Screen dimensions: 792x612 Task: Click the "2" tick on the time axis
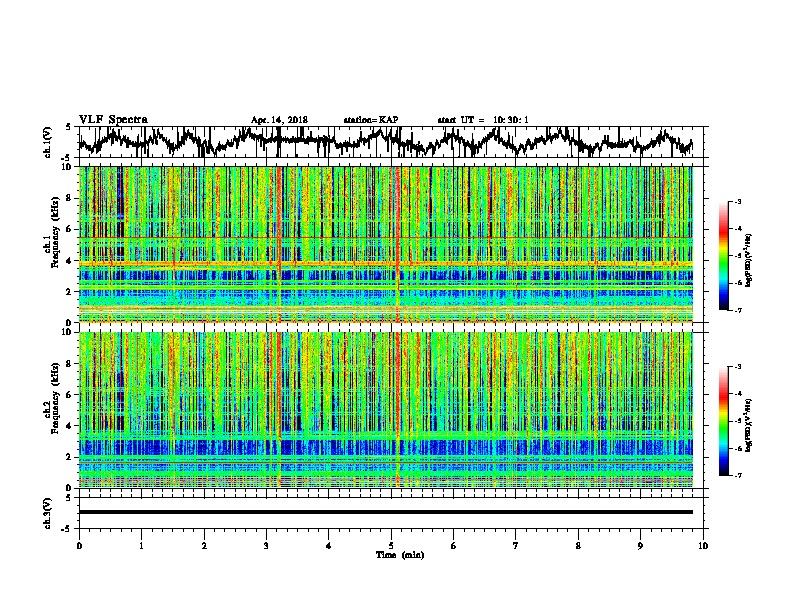(204, 546)
